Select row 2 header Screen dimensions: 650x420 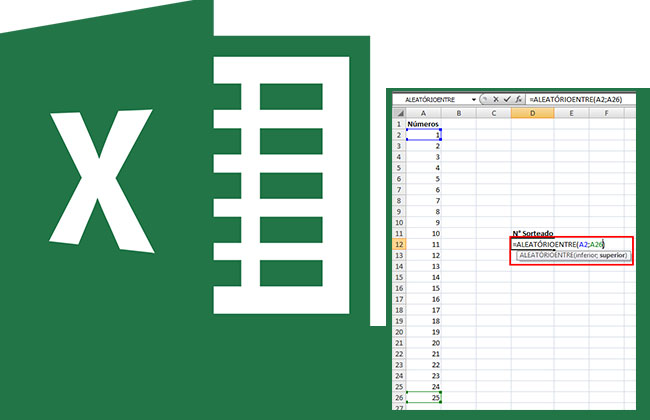click(399, 135)
